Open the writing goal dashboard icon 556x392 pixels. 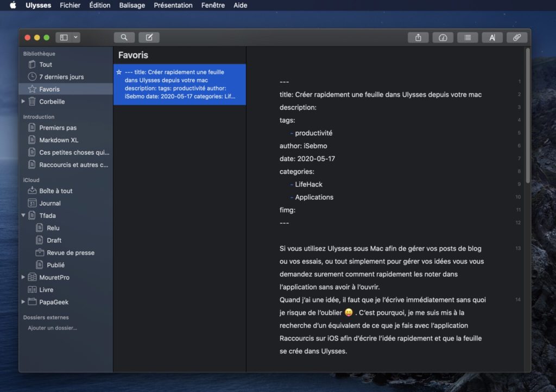point(443,37)
